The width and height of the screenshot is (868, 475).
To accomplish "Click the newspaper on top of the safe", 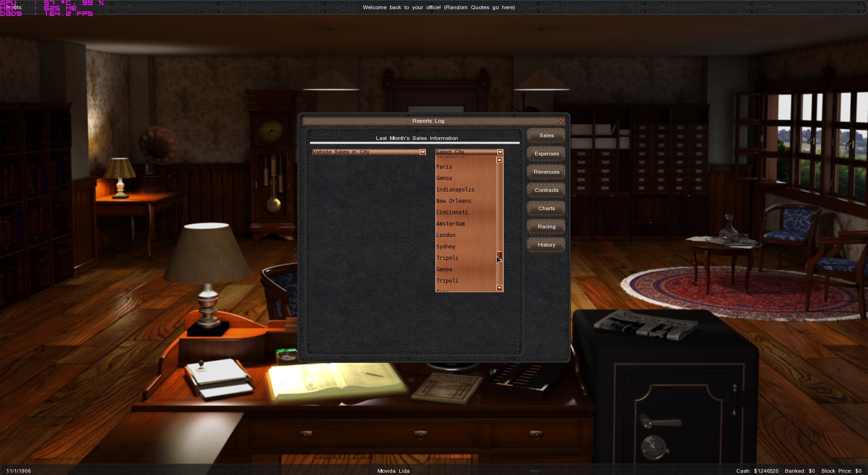I will (x=645, y=325).
